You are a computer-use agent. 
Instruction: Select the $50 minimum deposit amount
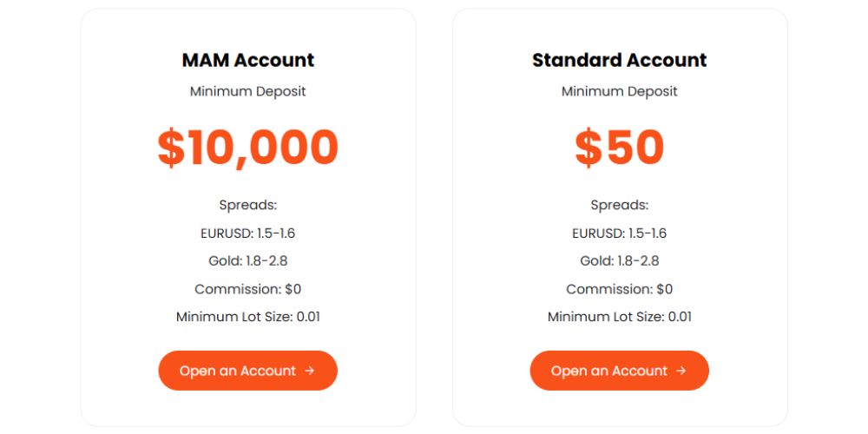[x=620, y=148]
